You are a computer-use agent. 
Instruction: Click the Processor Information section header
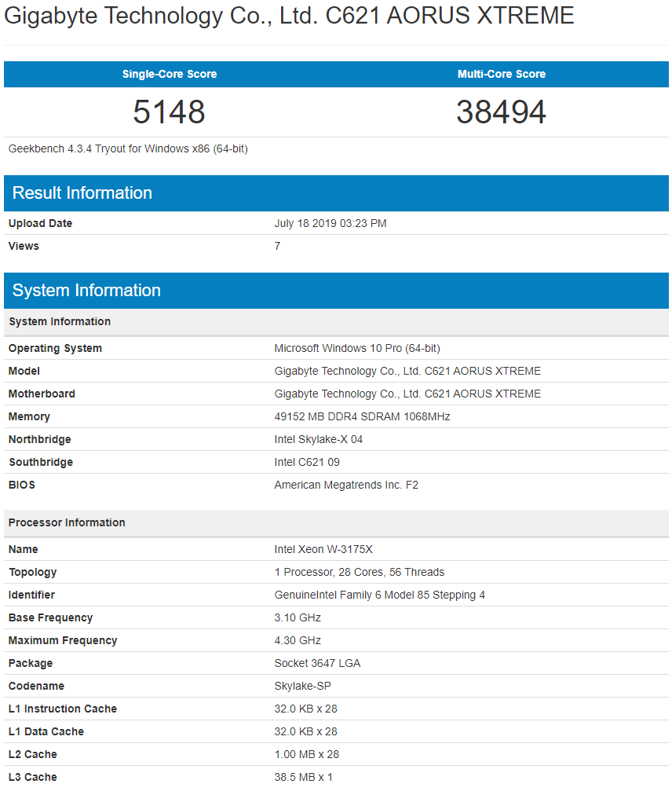point(66,522)
